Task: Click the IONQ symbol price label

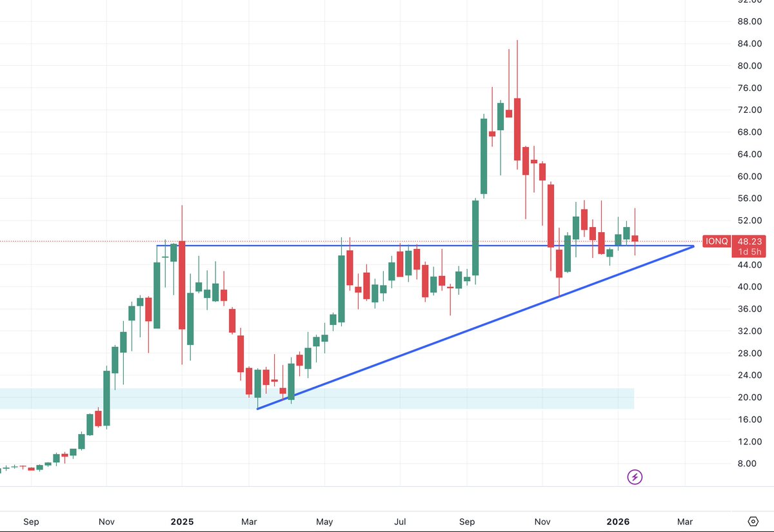Action: 717,241
